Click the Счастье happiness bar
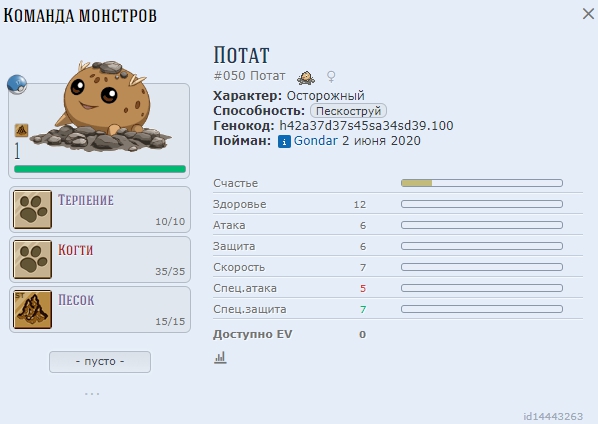 pyautogui.click(x=482, y=183)
